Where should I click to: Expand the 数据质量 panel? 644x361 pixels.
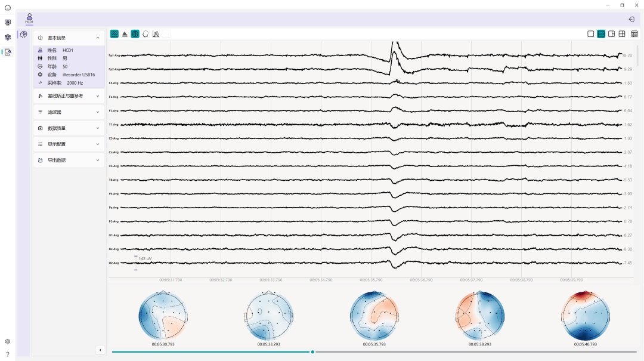69,128
